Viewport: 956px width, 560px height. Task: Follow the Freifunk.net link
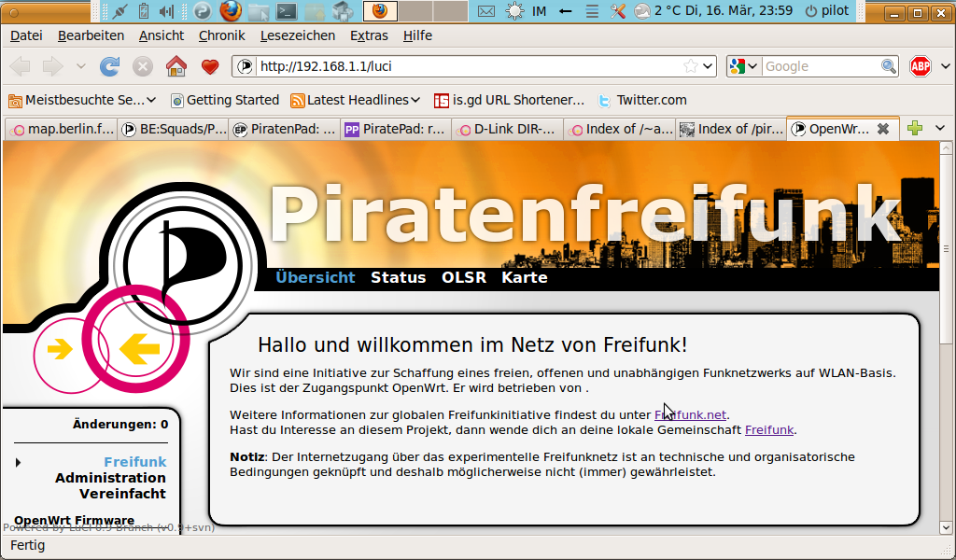[690, 414]
